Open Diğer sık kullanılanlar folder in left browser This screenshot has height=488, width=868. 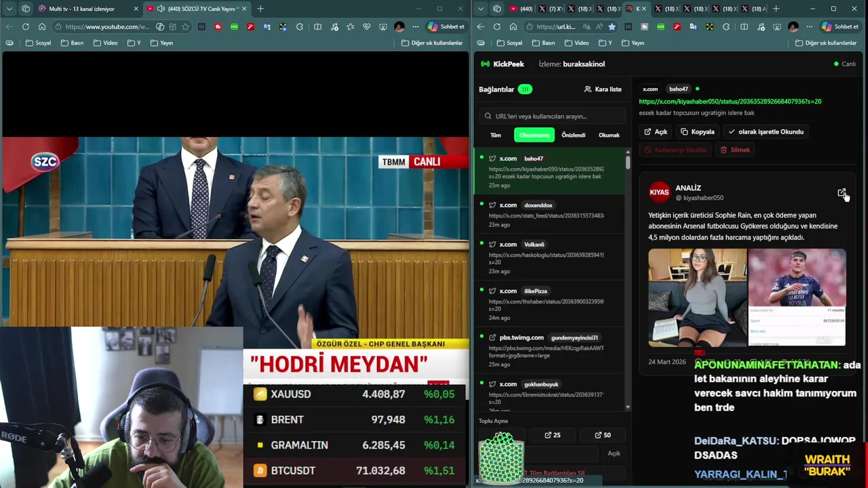click(x=432, y=43)
